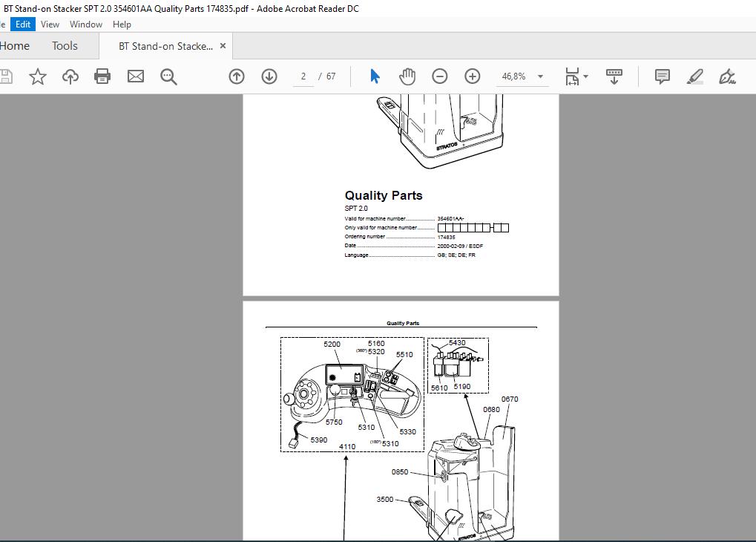The height and width of the screenshot is (542, 756).
Task: Open zoom level dropdown arrow
Action: (541, 76)
